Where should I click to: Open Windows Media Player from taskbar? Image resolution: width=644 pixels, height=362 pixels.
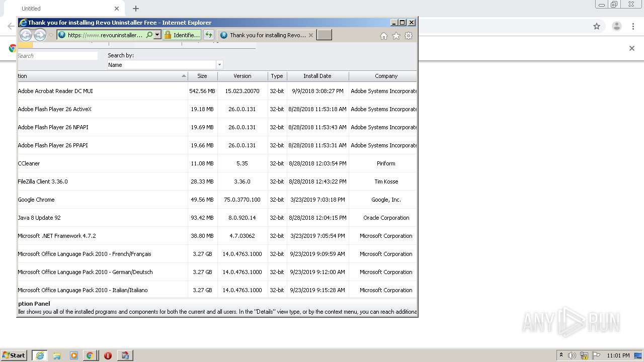pyautogui.click(x=74, y=355)
